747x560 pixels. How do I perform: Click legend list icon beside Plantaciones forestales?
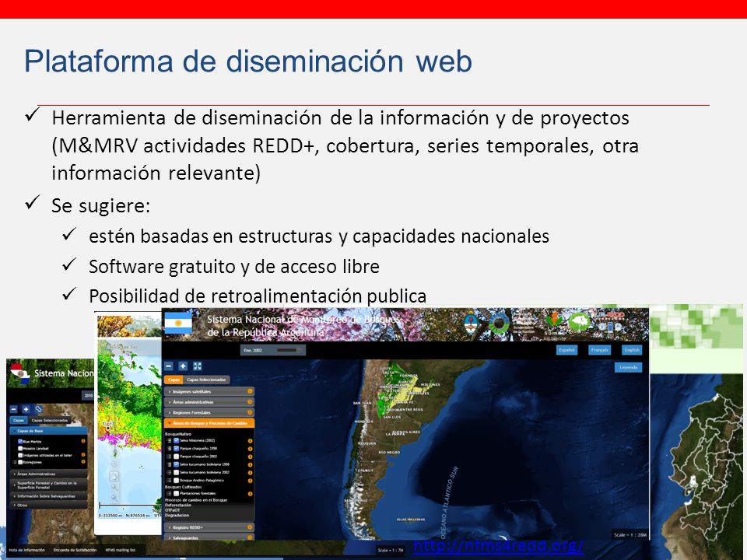pos(169,494)
